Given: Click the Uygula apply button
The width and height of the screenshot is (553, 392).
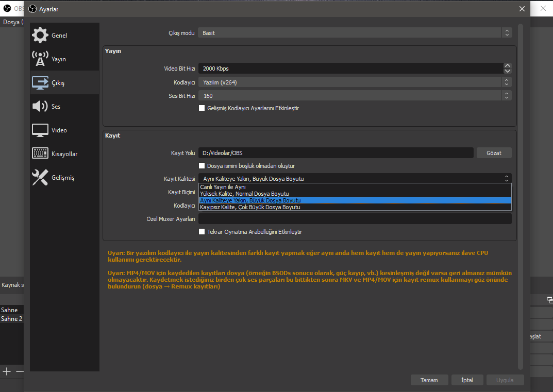Looking at the screenshot, I should pyautogui.click(x=505, y=380).
